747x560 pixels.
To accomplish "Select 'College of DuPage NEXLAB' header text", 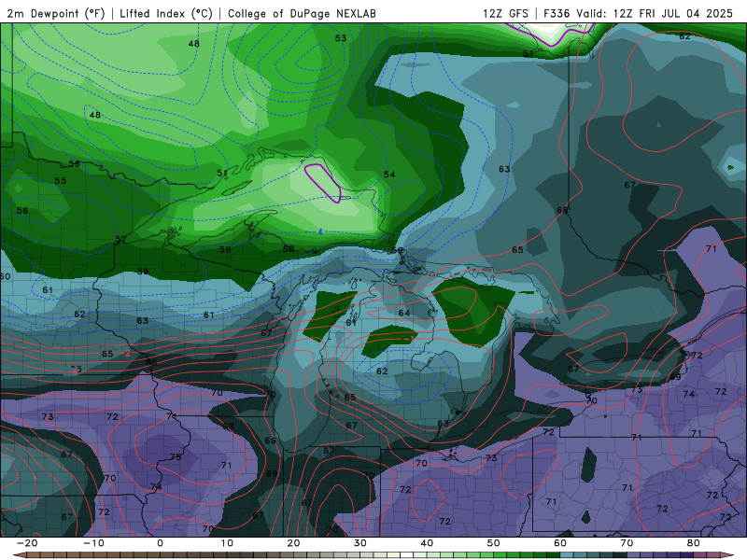I will click(302, 13).
